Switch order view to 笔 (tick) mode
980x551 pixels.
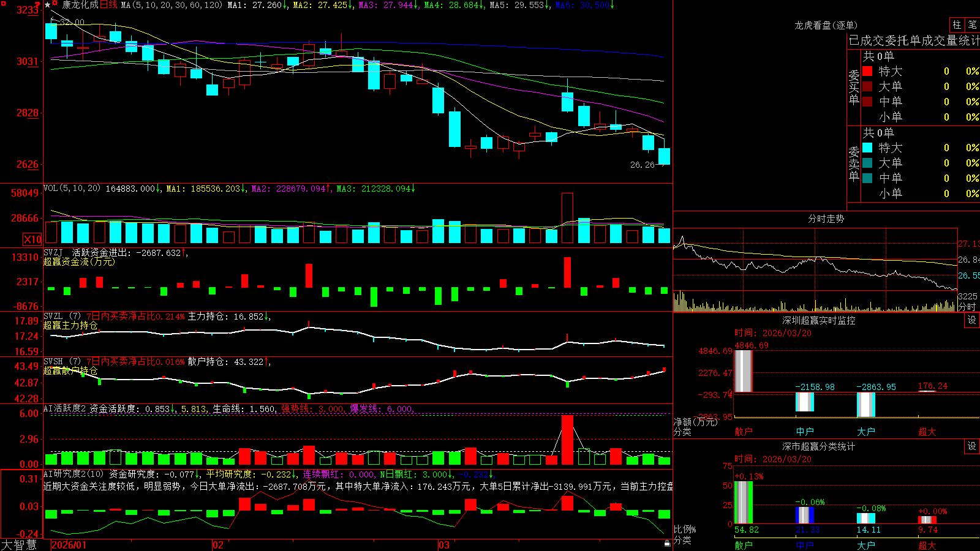[972, 24]
